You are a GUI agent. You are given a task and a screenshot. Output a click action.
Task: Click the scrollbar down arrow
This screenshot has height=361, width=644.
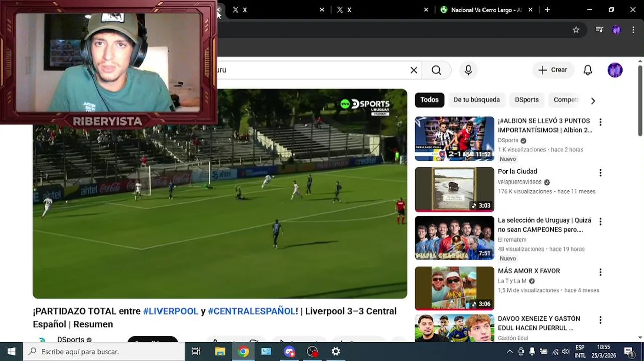coord(640,338)
